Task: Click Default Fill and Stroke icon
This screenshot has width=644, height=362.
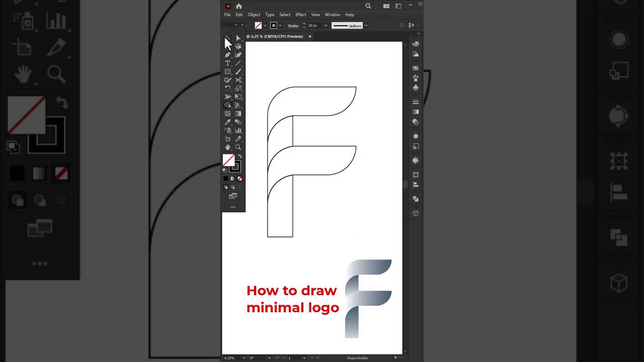Action: pos(224,170)
